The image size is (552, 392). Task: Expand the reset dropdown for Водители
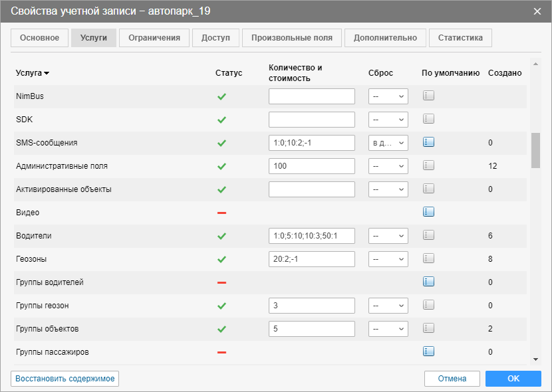[x=388, y=236]
